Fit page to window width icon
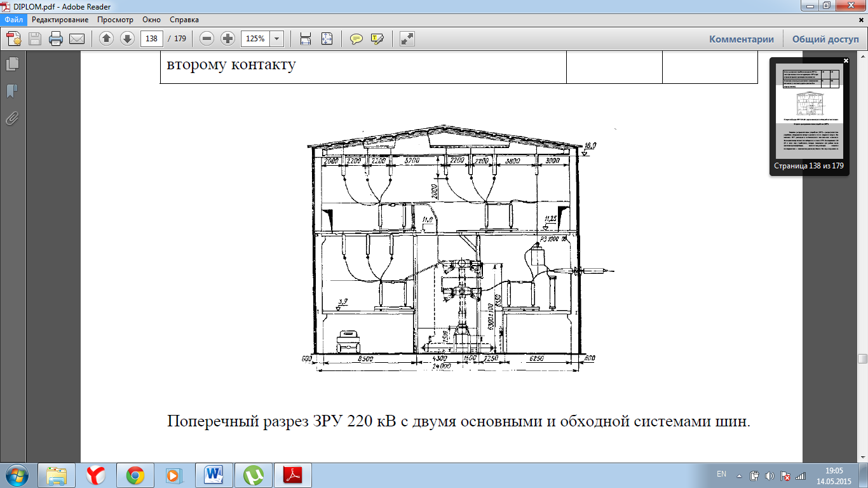868x488 pixels. pyautogui.click(x=306, y=39)
